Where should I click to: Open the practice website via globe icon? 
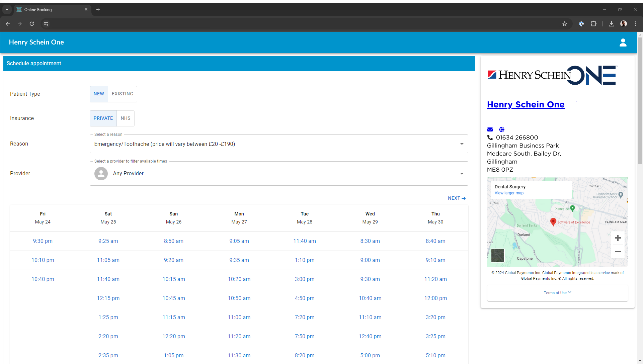click(501, 129)
